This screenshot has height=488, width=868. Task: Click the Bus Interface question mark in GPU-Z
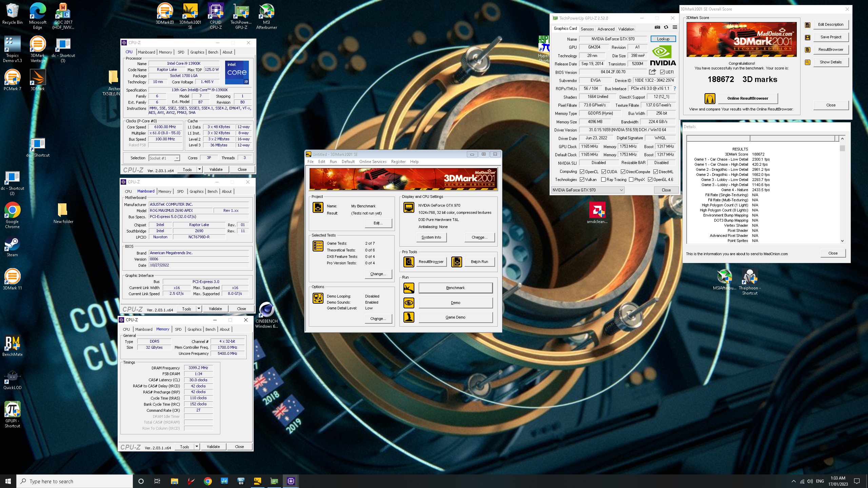coord(674,88)
